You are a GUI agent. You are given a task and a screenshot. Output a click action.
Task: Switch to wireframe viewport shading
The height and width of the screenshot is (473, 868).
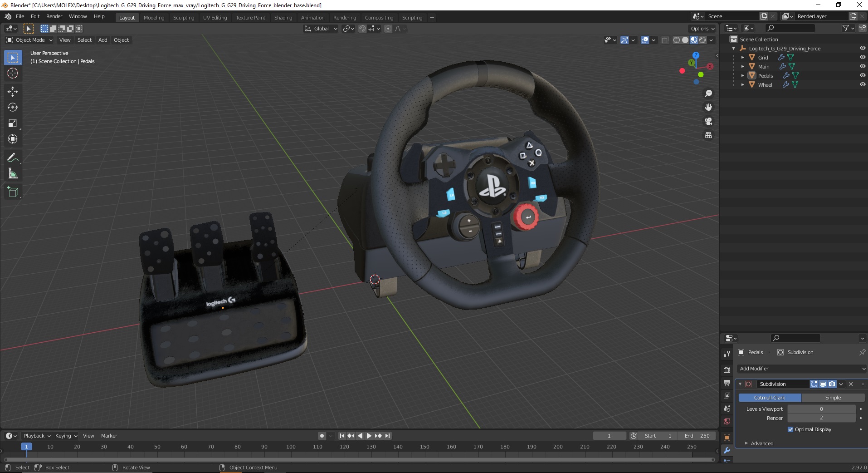(677, 40)
